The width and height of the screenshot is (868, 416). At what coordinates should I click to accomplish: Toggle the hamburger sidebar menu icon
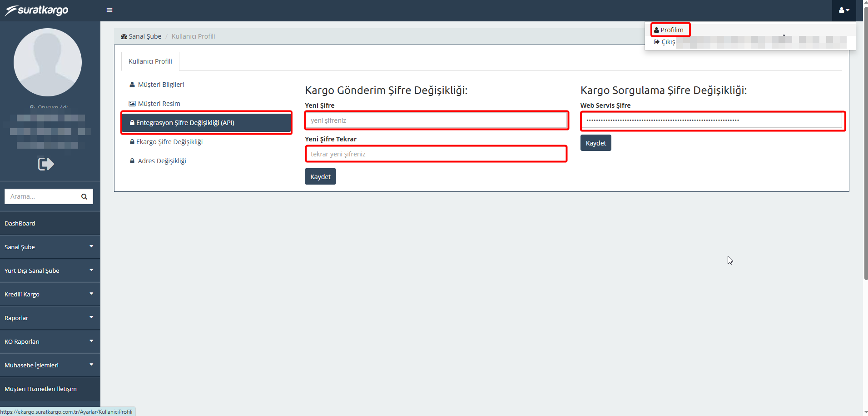pos(109,10)
